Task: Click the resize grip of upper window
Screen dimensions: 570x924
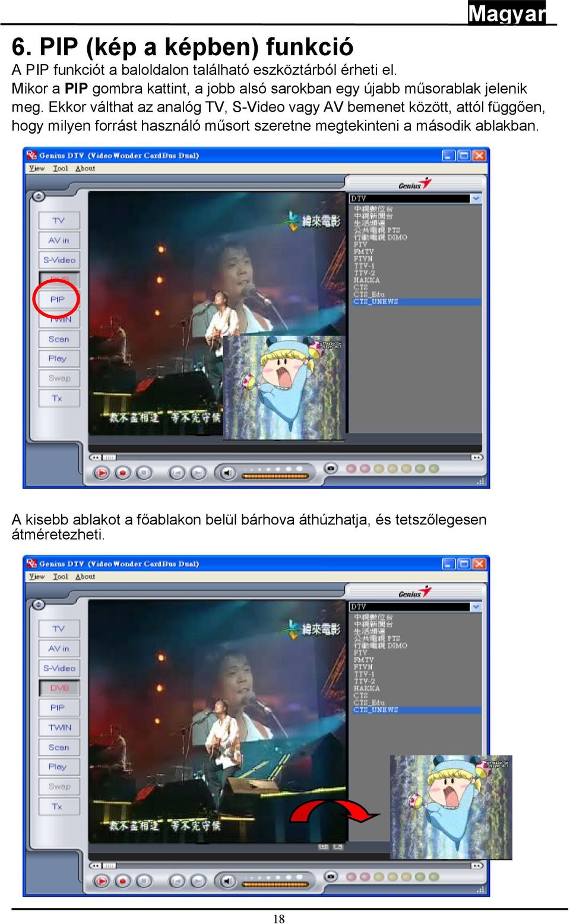Action: pyautogui.click(x=480, y=482)
